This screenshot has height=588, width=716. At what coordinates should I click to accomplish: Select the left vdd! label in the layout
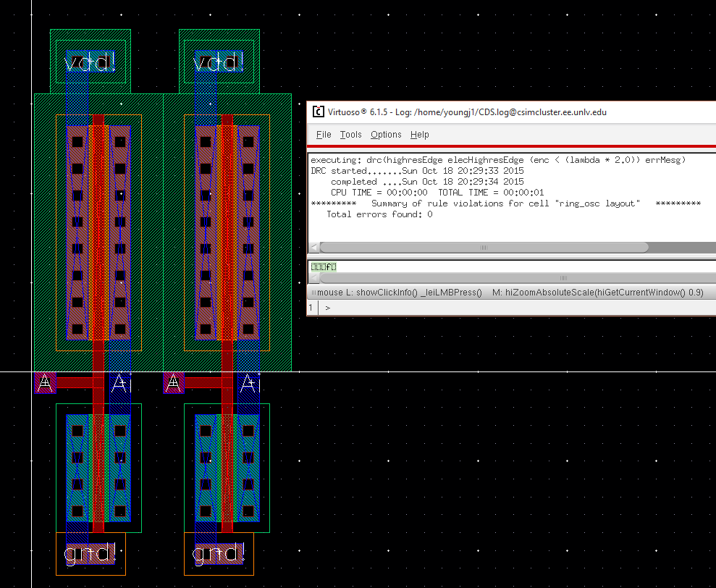(90, 62)
